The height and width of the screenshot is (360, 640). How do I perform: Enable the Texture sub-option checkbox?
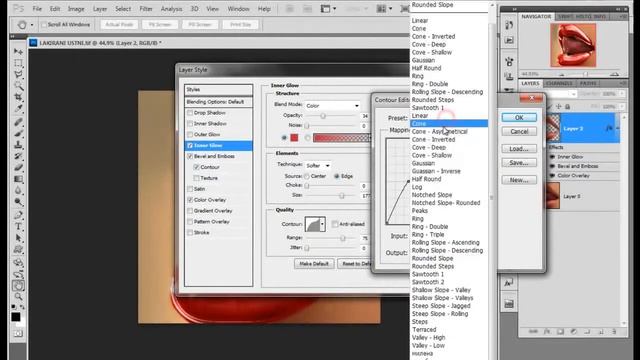coord(196,178)
